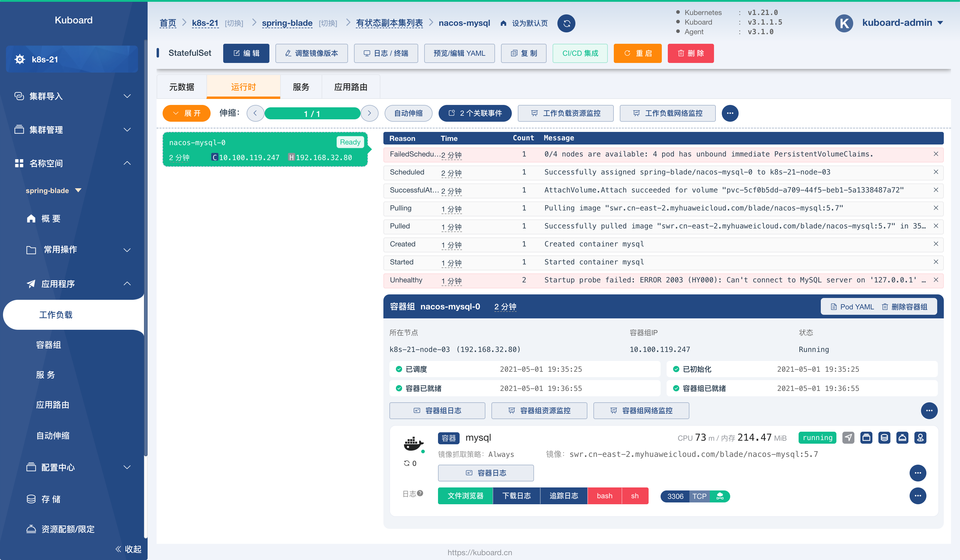Click the refresh icon beside 设为默认页

click(x=566, y=23)
